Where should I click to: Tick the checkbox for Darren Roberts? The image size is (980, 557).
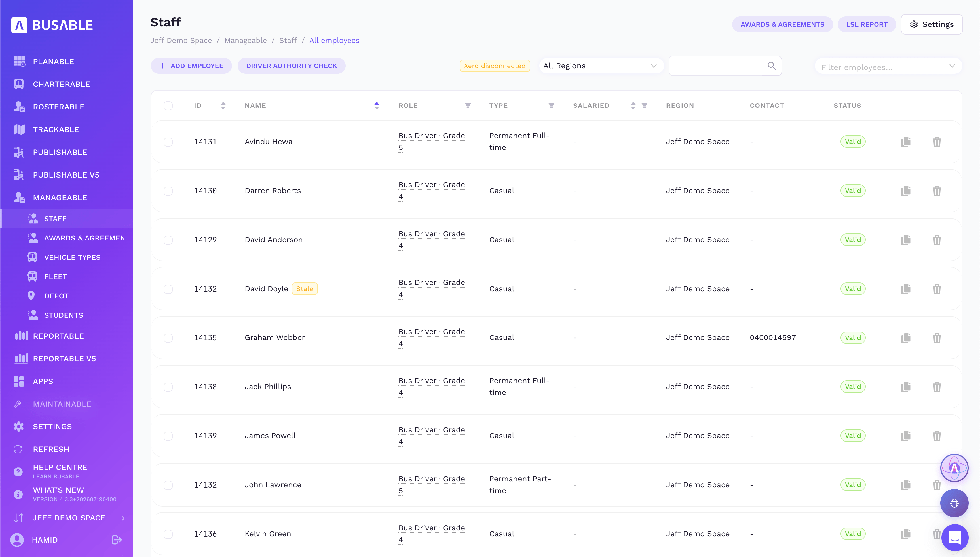(x=168, y=191)
